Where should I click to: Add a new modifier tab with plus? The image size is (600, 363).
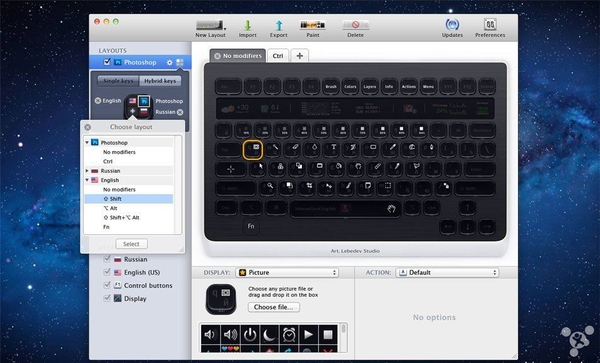[x=300, y=56]
